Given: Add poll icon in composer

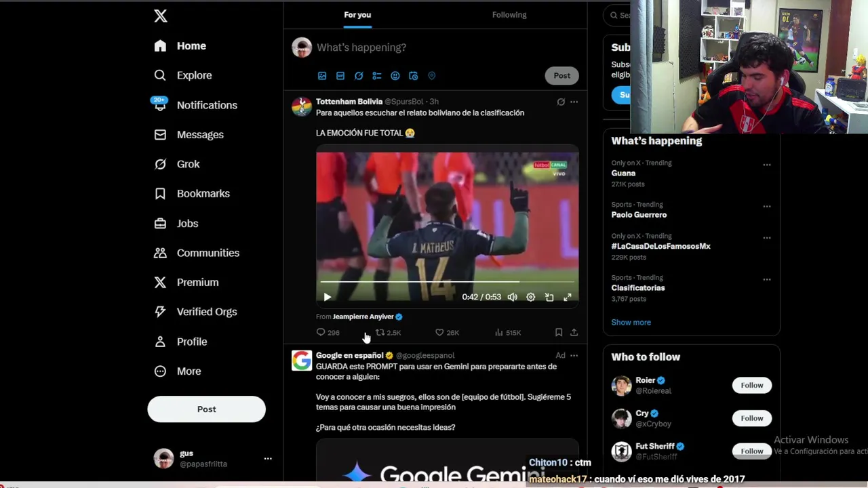Looking at the screenshot, I should pyautogui.click(x=377, y=76).
